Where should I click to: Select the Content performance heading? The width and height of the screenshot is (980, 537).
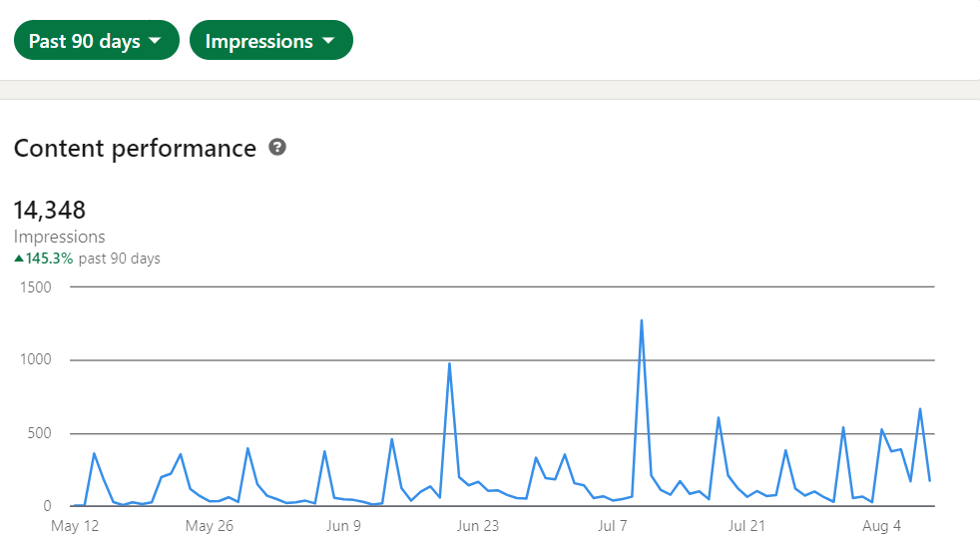135,149
